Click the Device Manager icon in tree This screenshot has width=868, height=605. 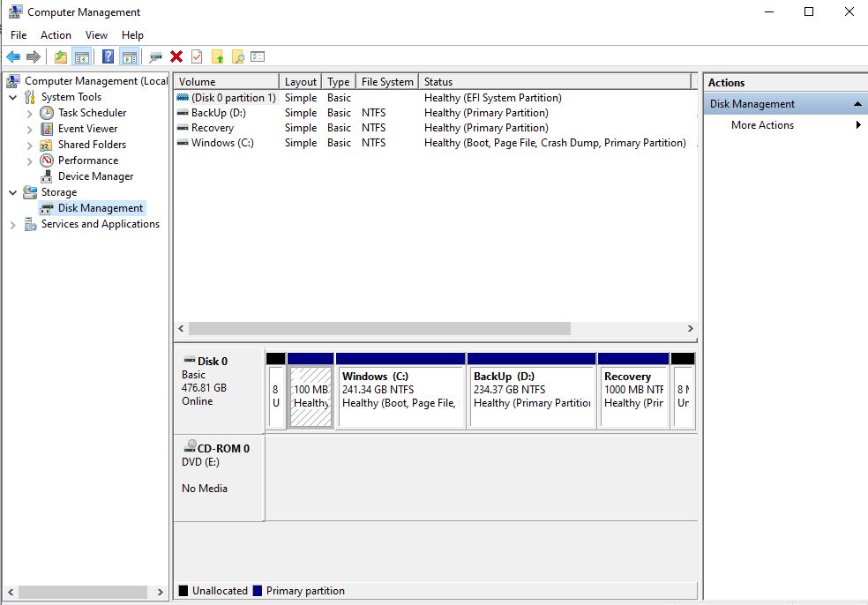[x=47, y=176]
